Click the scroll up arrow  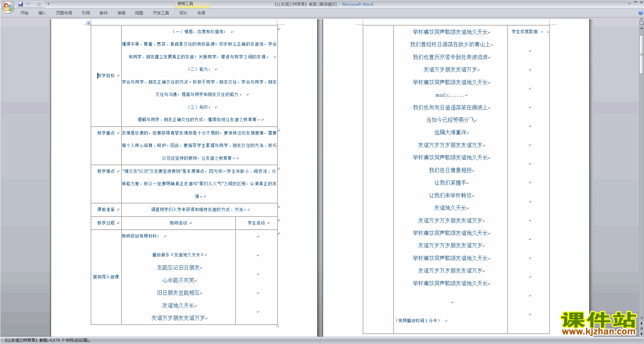641,28
